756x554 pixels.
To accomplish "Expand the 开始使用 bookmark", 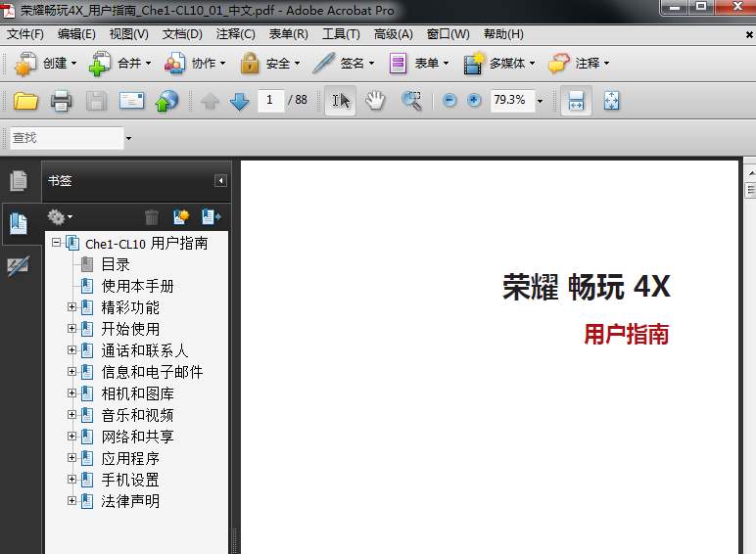I will [71, 329].
